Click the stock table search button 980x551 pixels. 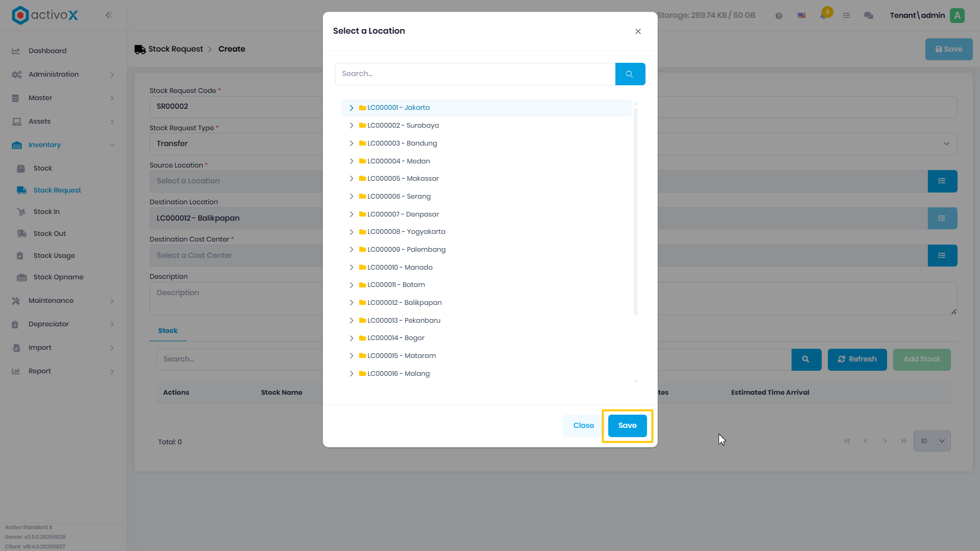pos(806,360)
